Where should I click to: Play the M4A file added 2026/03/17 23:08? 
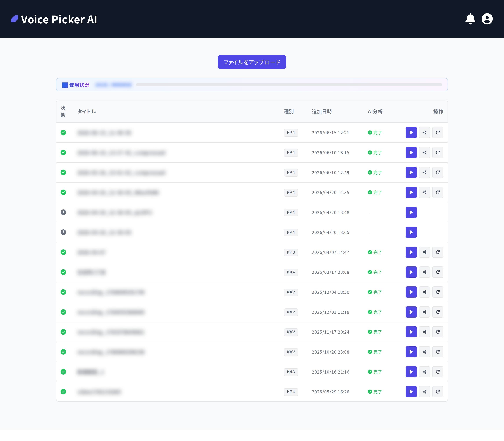point(411,272)
